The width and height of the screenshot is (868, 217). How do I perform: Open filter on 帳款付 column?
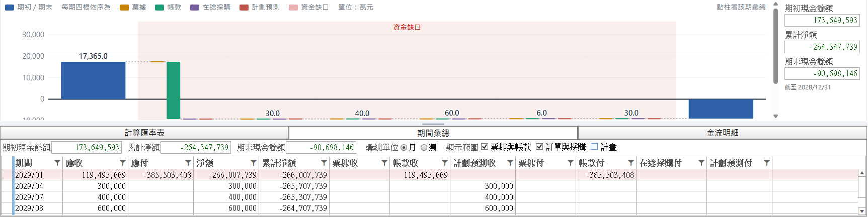630,163
